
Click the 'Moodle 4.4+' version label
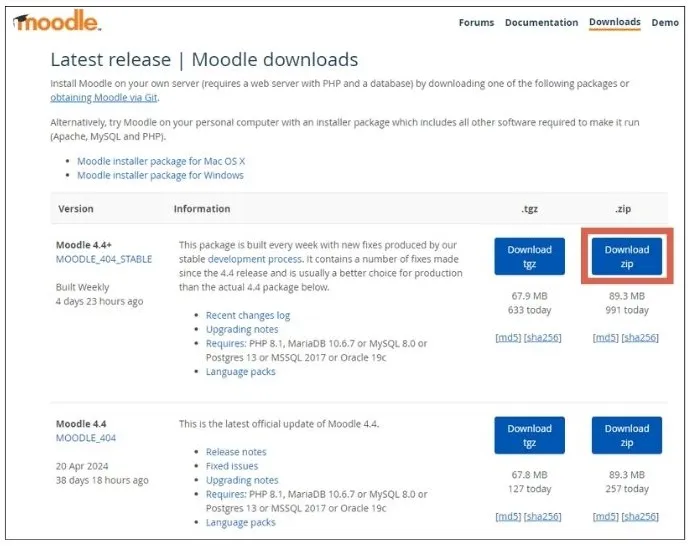tap(84, 245)
